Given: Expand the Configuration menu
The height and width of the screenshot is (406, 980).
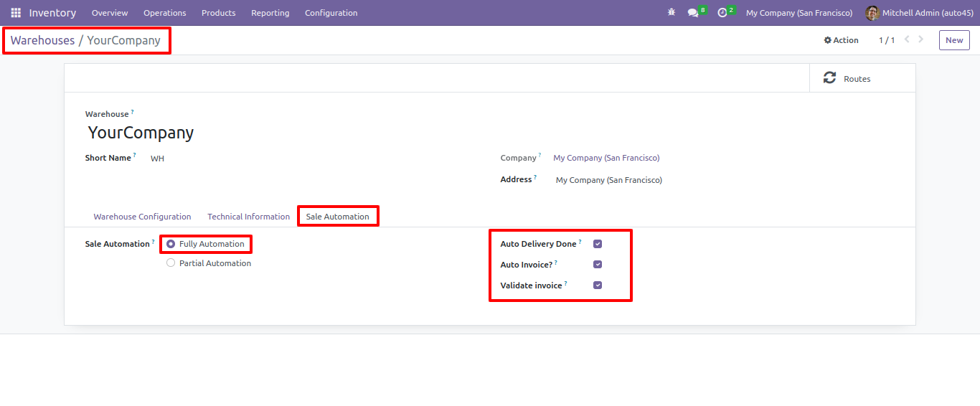Looking at the screenshot, I should point(331,13).
